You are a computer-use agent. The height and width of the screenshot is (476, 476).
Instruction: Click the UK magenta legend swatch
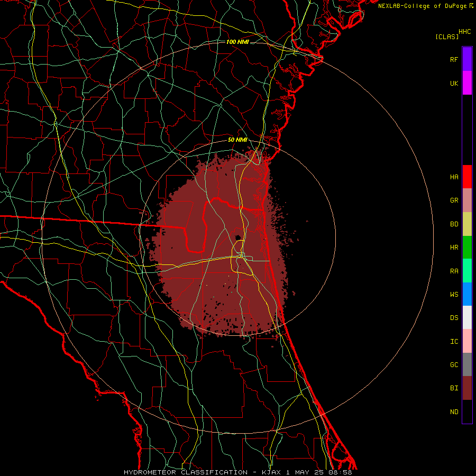(x=467, y=83)
